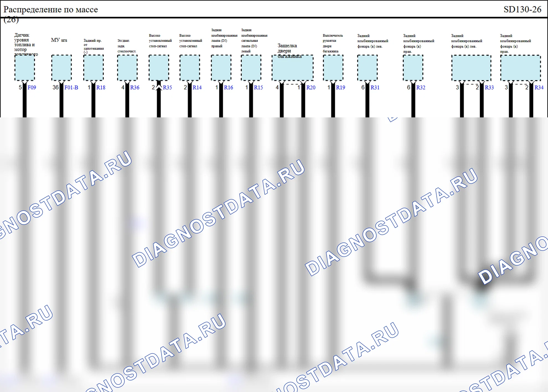Image resolution: width=548 pixels, height=392 pixels.
Task: Click the "МУ srs" label
Action: (x=59, y=40)
